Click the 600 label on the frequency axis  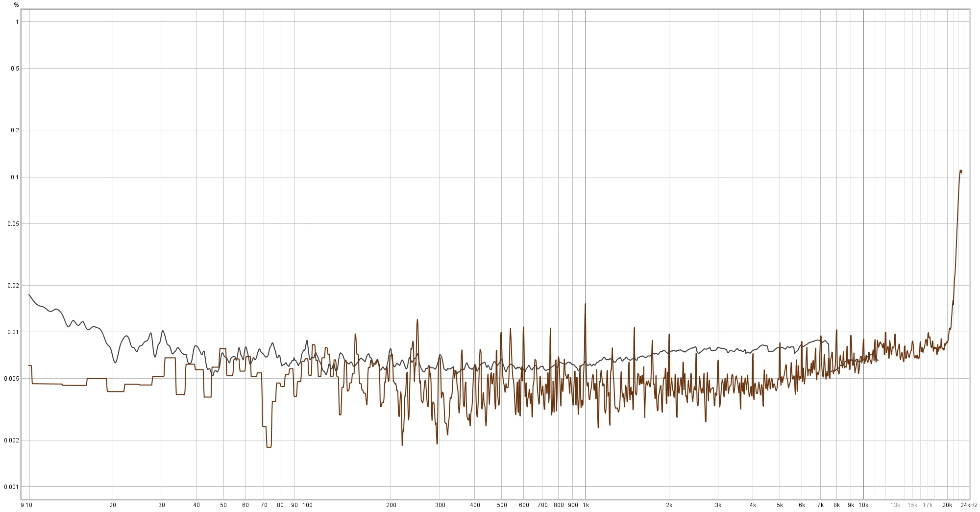pos(524,505)
